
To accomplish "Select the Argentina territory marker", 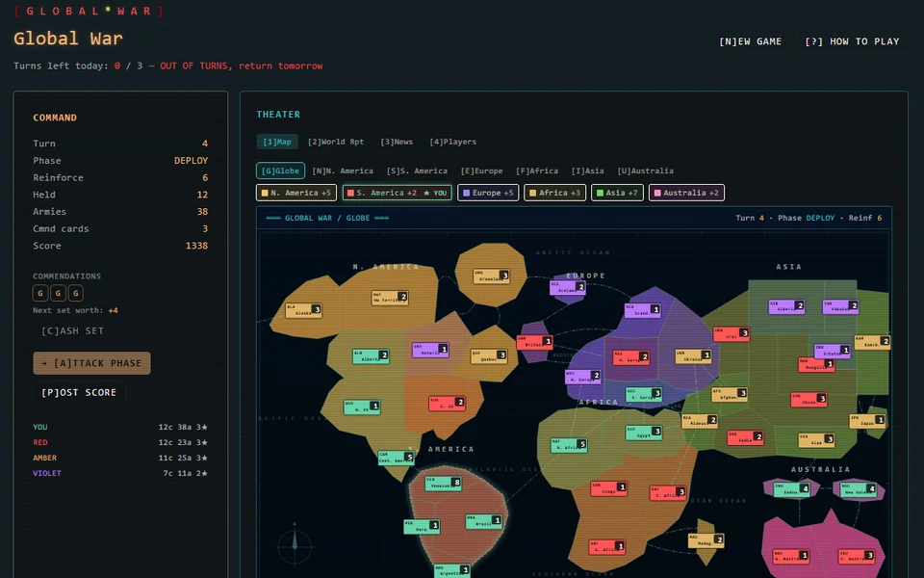I will coord(452,570).
